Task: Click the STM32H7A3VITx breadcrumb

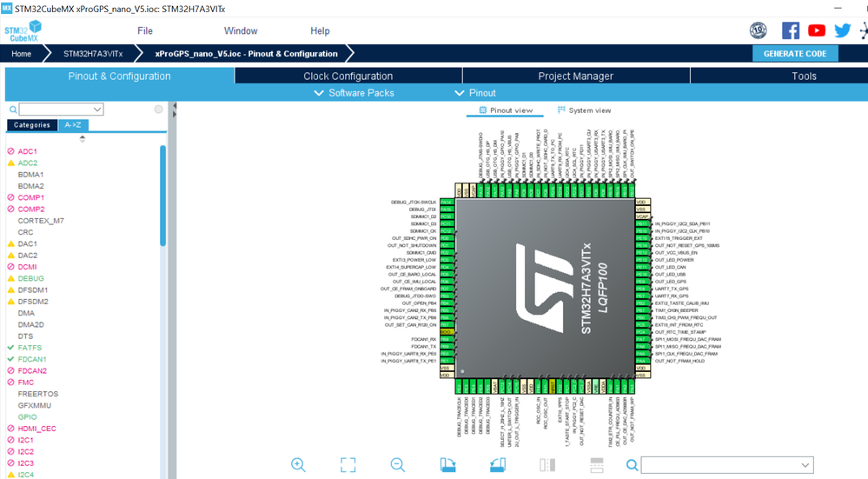Action: pyautogui.click(x=93, y=54)
